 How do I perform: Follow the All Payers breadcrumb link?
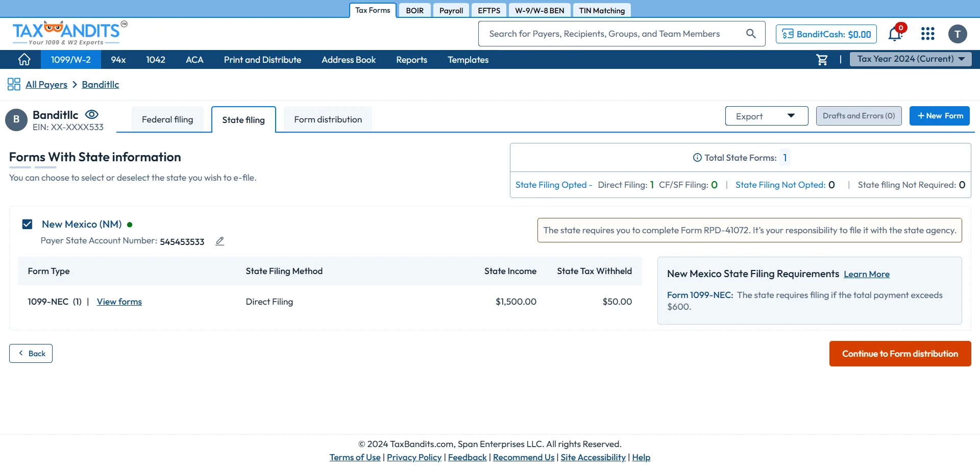[46, 84]
